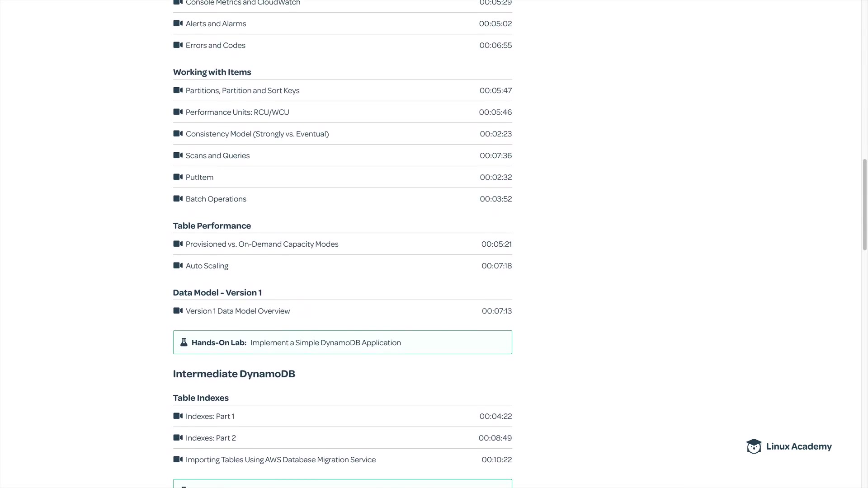Open Version 1 Data Model Overview lesson
The image size is (868, 488).
click(238, 311)
